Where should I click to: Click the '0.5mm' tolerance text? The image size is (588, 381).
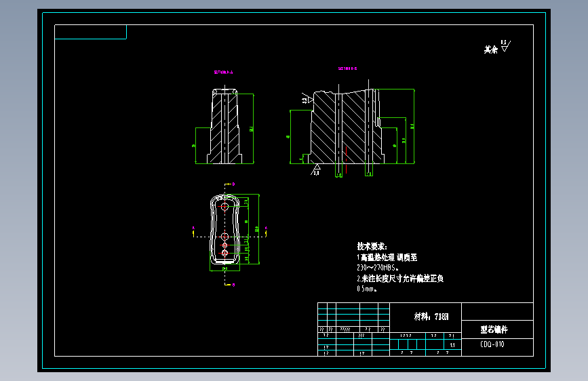[366, 289]
